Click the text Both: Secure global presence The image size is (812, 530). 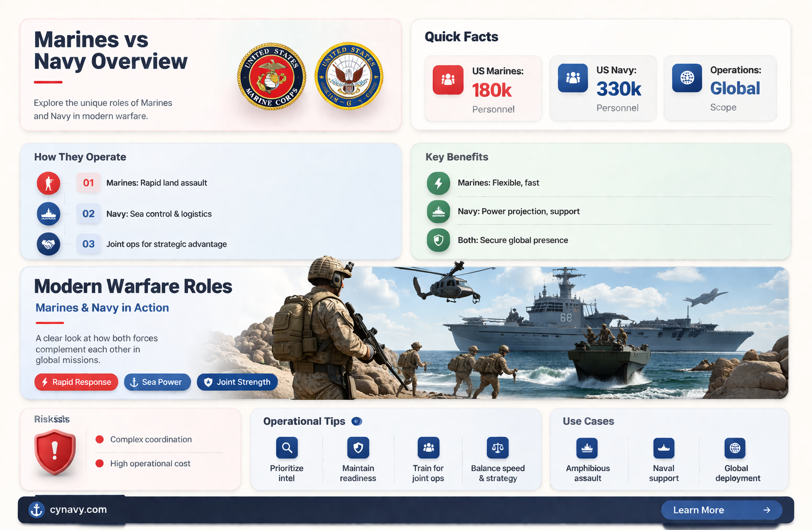[513, 240]
